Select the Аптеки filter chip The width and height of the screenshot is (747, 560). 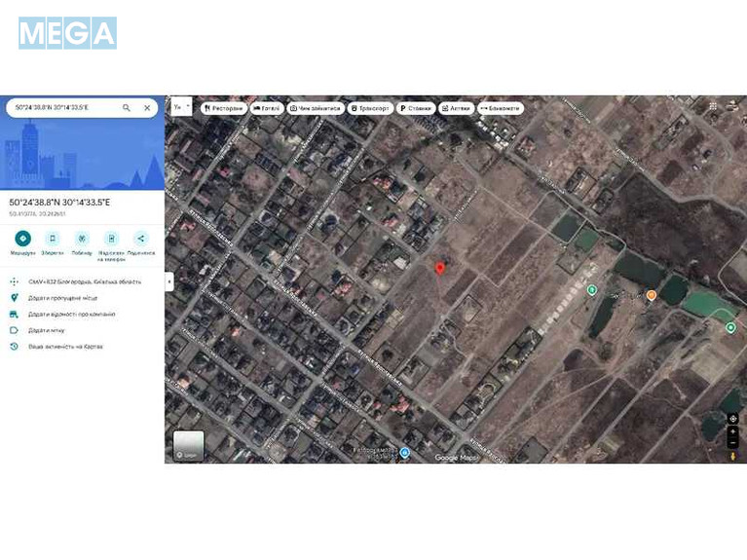click(x=456, y=108)
